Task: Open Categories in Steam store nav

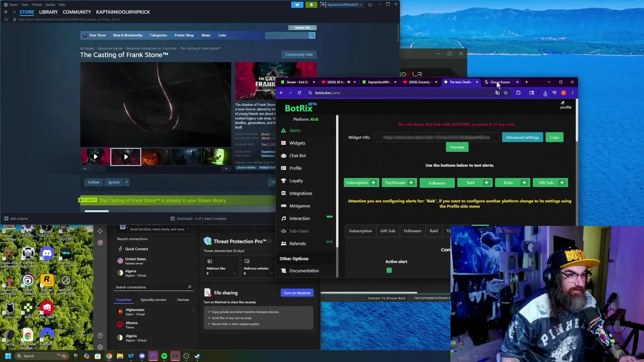Action: (158, 35)
